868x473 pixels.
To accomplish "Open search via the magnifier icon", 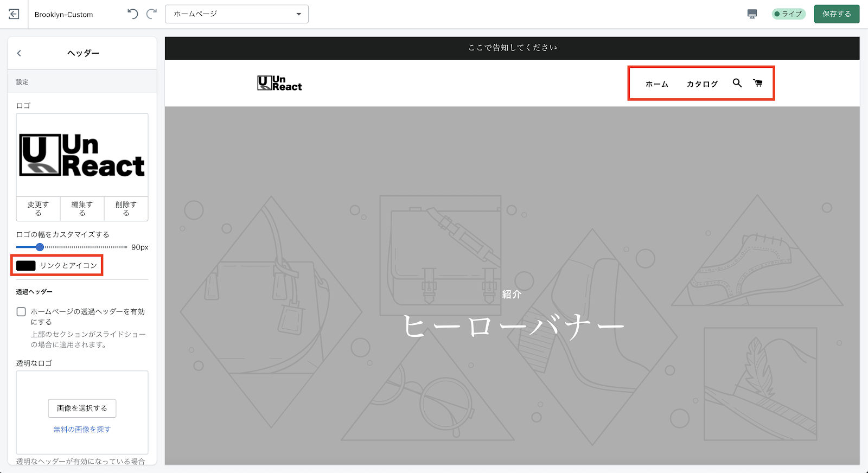I will click(x=737, y=83).
